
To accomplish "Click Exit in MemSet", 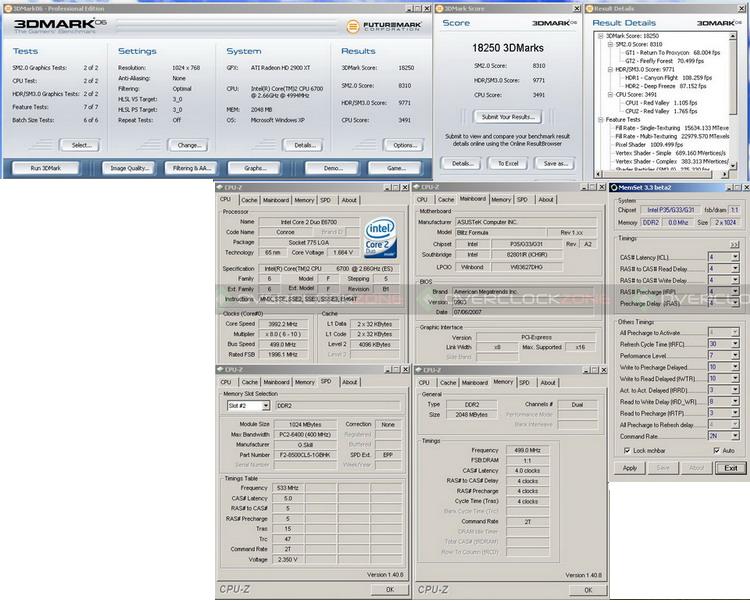I will 730,468.
